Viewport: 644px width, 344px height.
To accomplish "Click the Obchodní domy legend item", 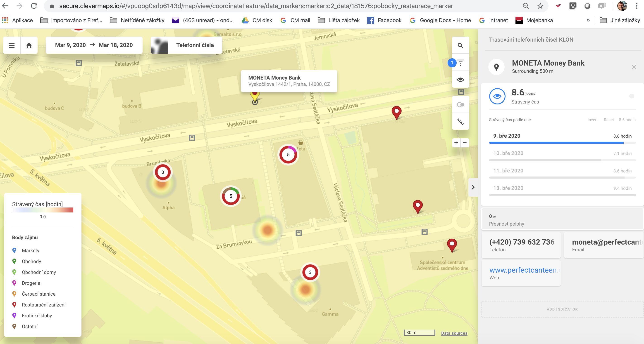I will click(34, 272).
